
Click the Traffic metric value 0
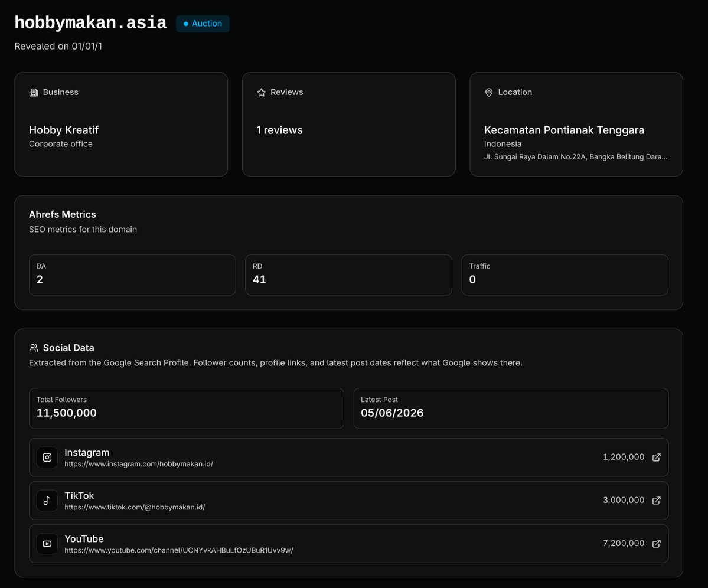point(472,280)
